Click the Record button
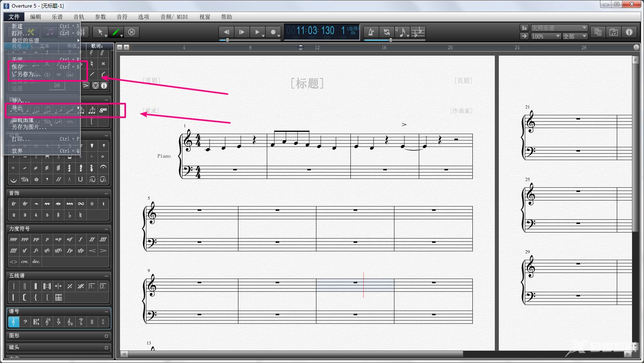This screenshot has height=363, width=644. (273, 32)
